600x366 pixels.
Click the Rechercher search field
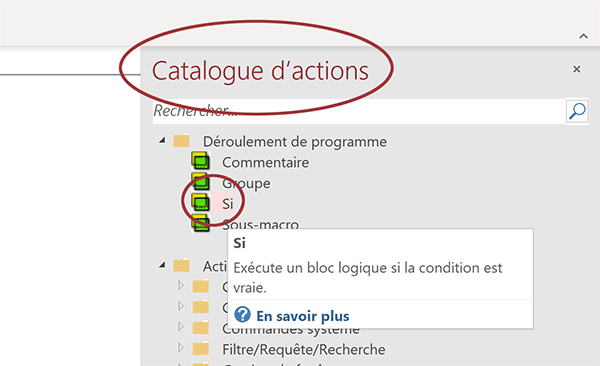pyautogui.click(x=359, y=111)
